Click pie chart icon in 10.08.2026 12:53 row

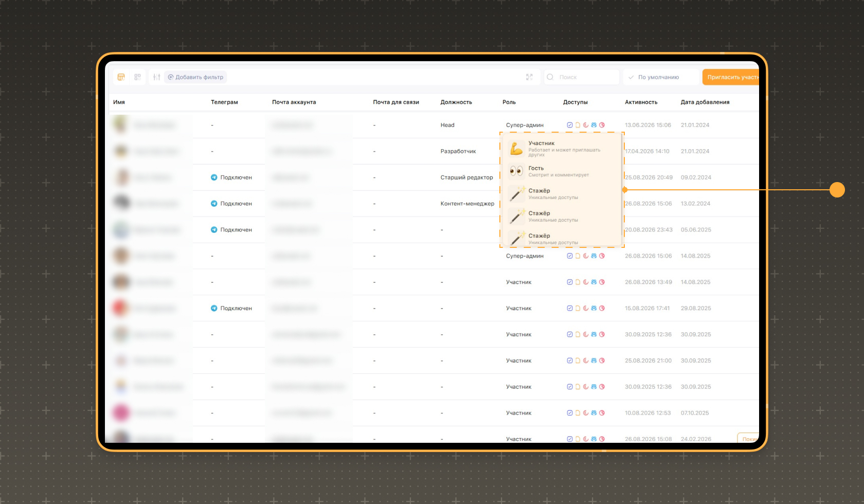602,413
